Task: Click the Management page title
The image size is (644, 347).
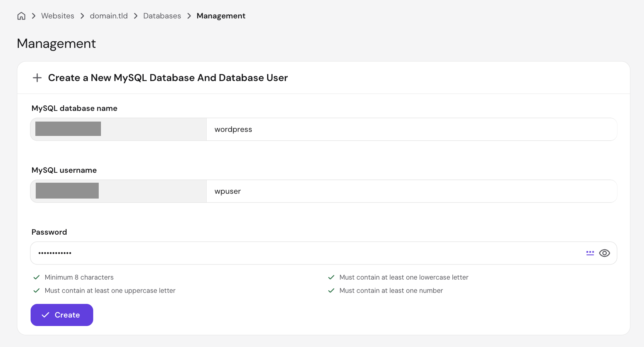Action: coord(56,43)
